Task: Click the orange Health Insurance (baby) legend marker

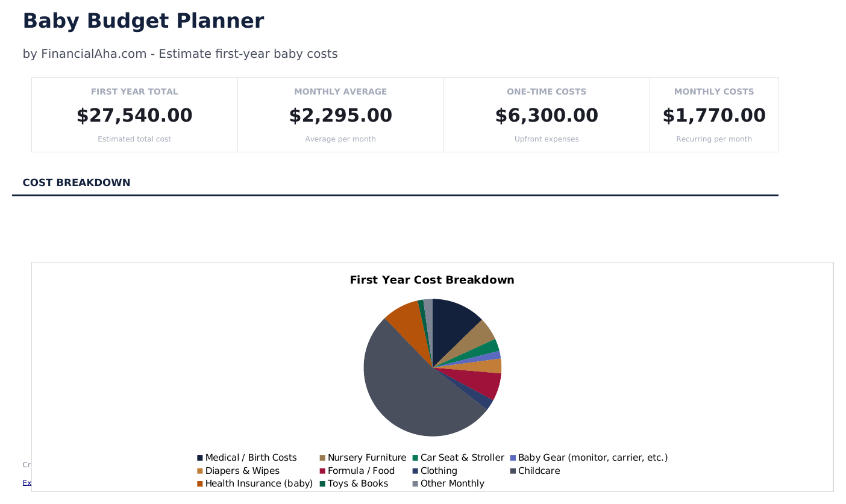Action: (x=201, y=483)
